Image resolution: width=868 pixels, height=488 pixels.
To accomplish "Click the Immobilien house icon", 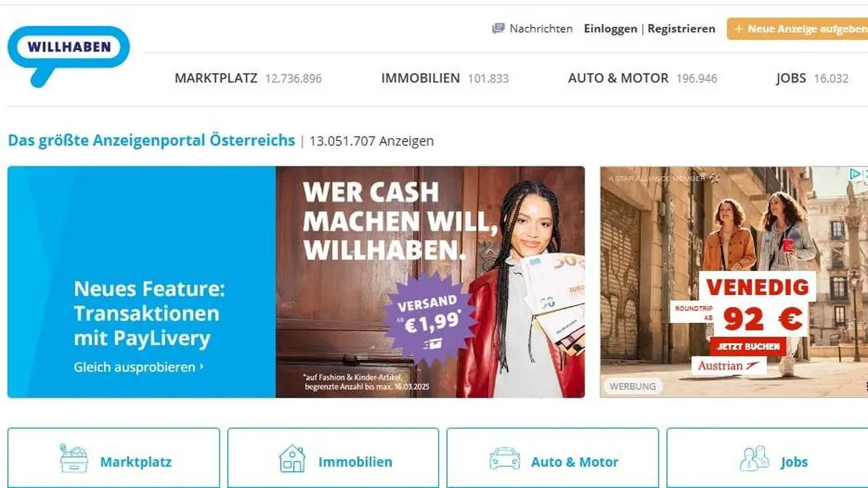I will click(292, 458).
